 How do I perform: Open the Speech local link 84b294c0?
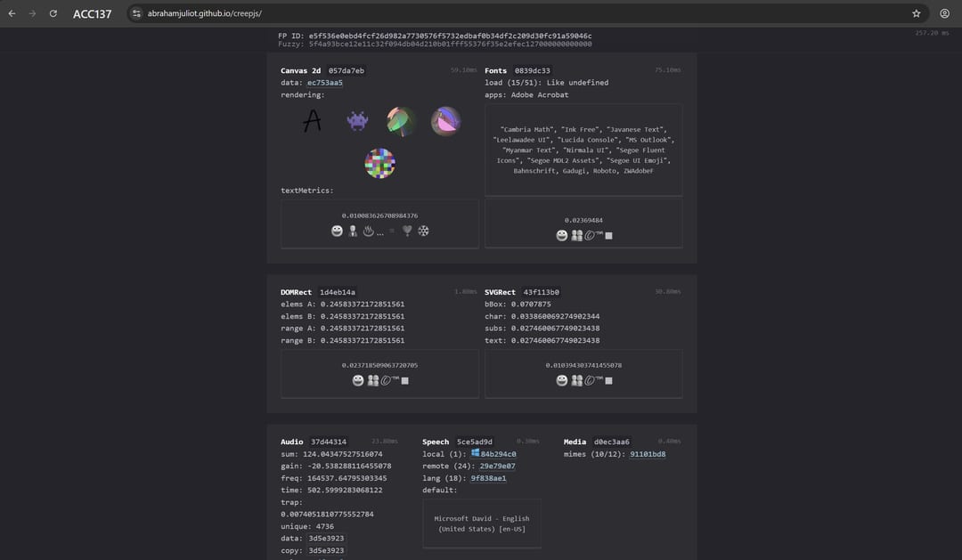click(x=498, y=455)
